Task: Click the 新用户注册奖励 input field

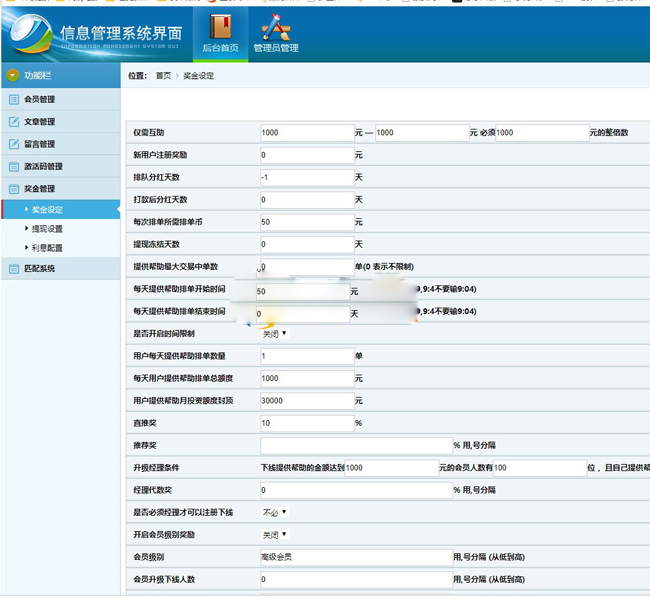Action: (x=306, y=155)
